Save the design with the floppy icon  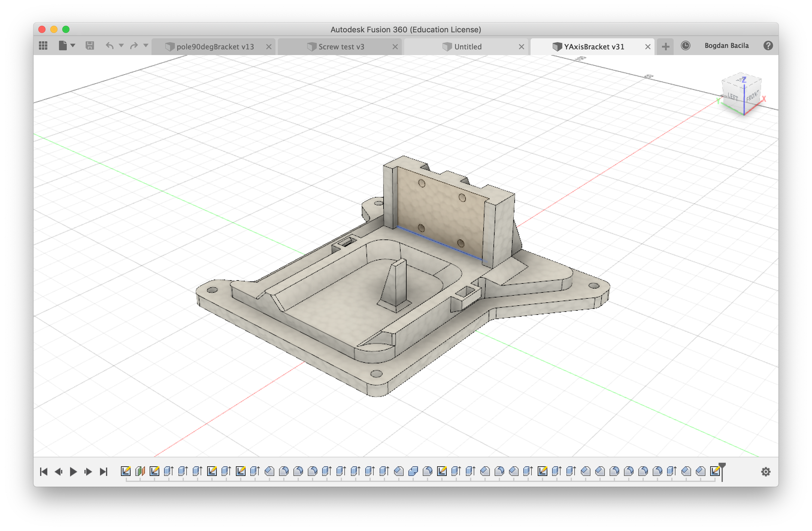90,46
